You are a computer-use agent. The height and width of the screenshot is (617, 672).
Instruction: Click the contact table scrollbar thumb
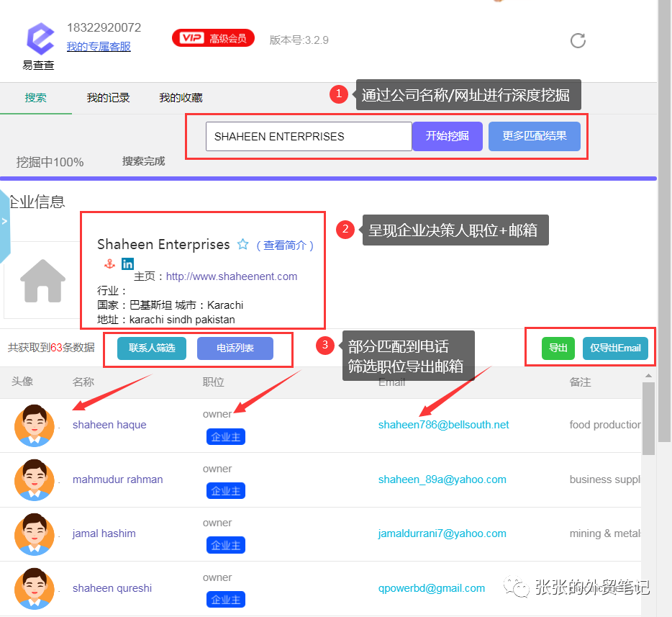(648, 418)
